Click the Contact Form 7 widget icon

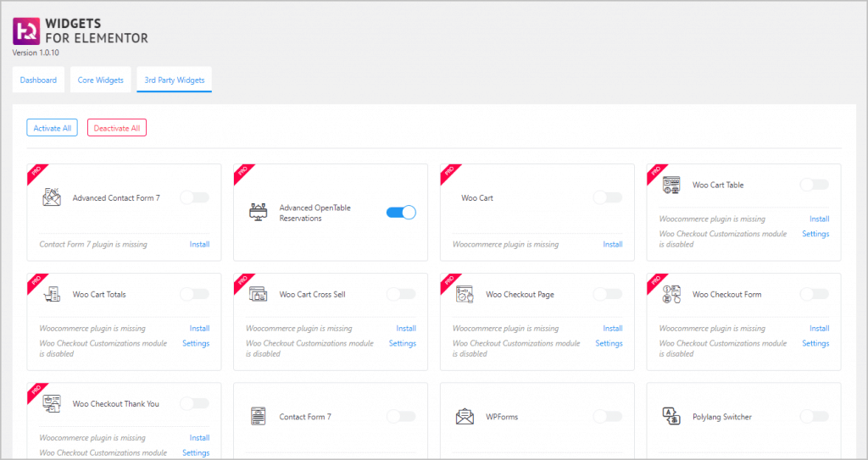pos(259,416)
